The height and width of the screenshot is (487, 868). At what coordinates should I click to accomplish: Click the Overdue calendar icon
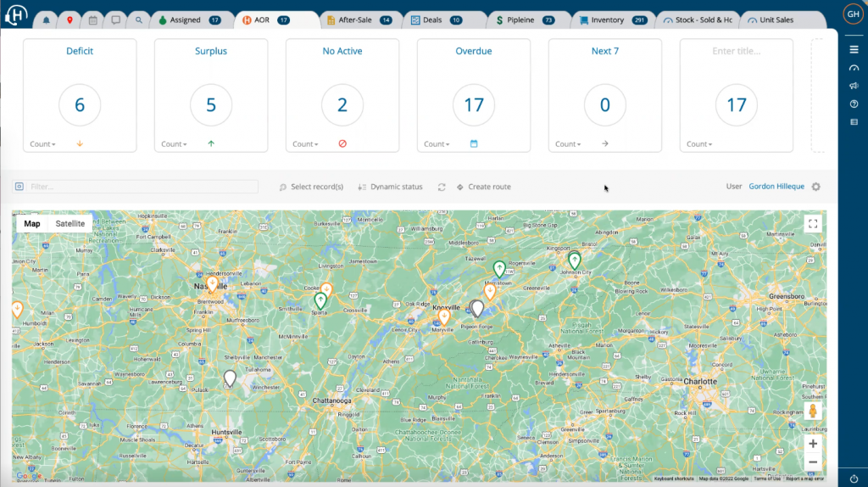point(474,143)
